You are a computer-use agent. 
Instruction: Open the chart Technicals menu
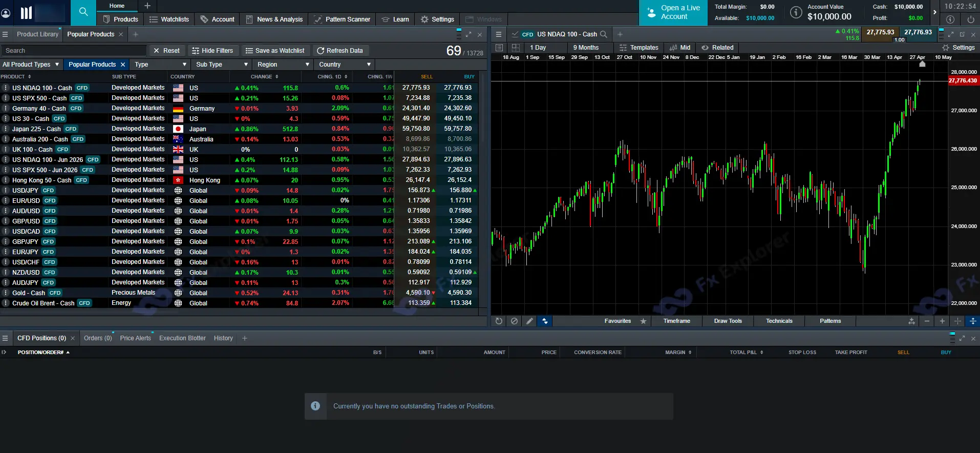(779, 321)
